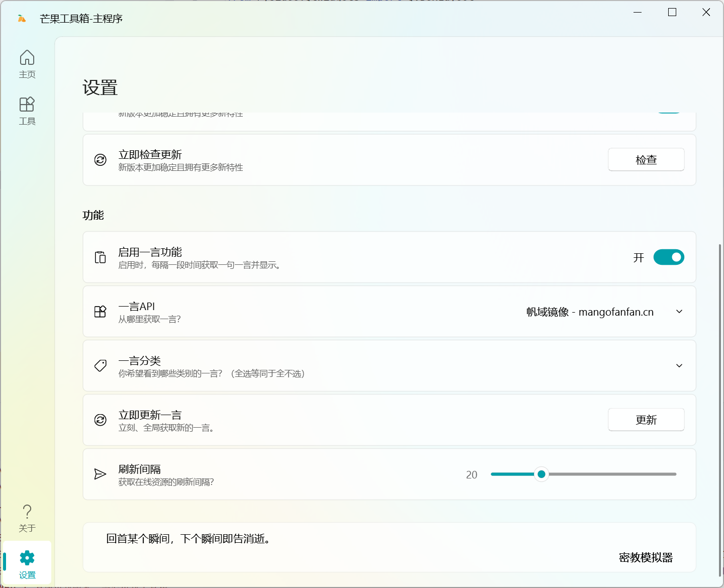Screen dimensions: 724x588
Task: Click the paper plane icon beside 刷新间隔
Action: tap(101, 474)
